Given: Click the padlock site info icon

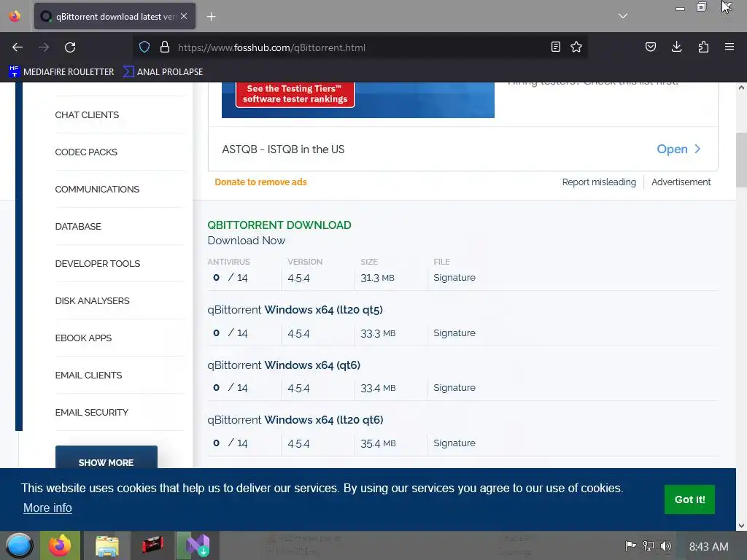Looking at the screenshot, I should pos(165,47).
